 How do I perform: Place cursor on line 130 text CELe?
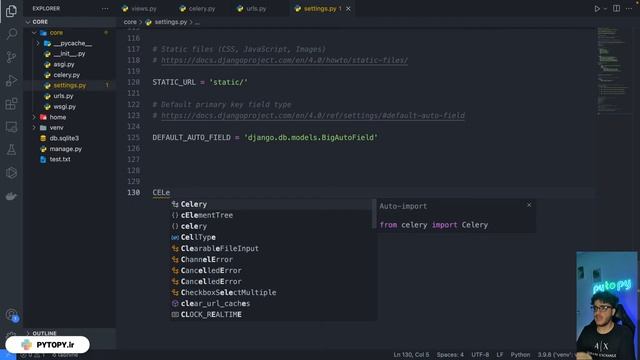161,192
